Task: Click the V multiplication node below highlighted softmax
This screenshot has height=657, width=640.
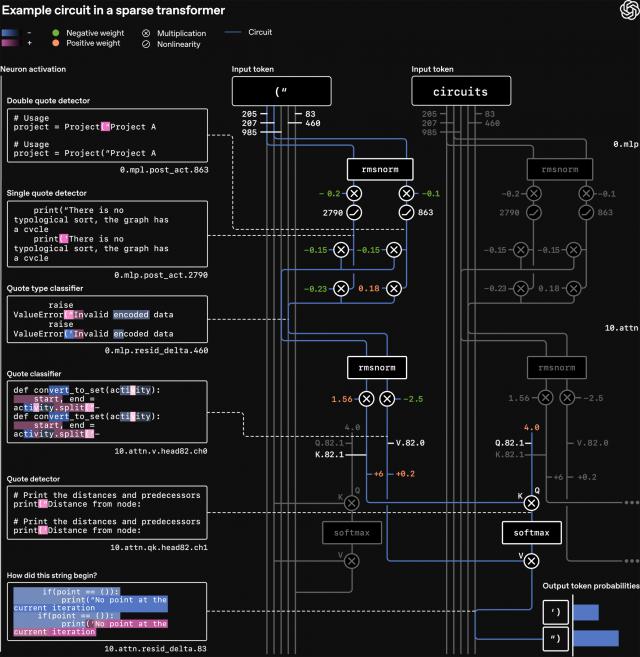Action: tap(526, 562)
